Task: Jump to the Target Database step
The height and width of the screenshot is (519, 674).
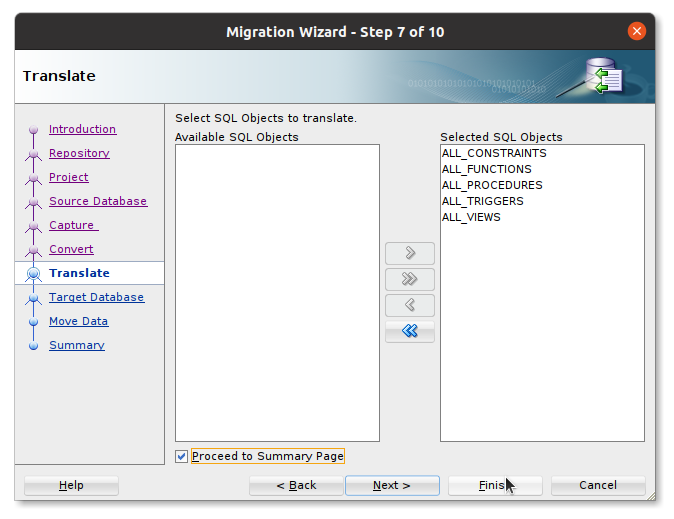Action: point(96,297)
